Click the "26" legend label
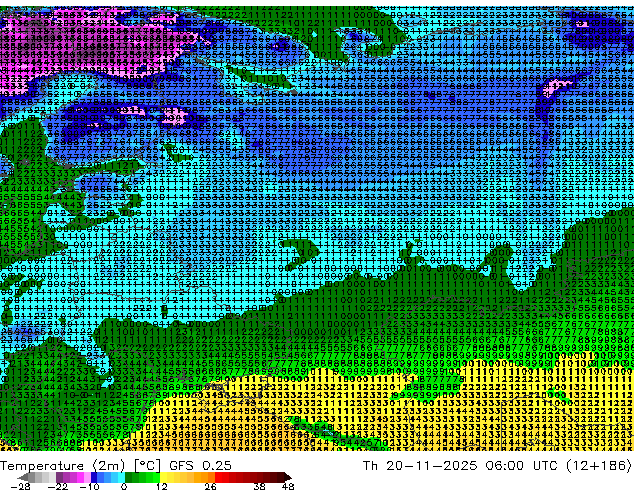This screenshot has height=490, width=634. 210,486
